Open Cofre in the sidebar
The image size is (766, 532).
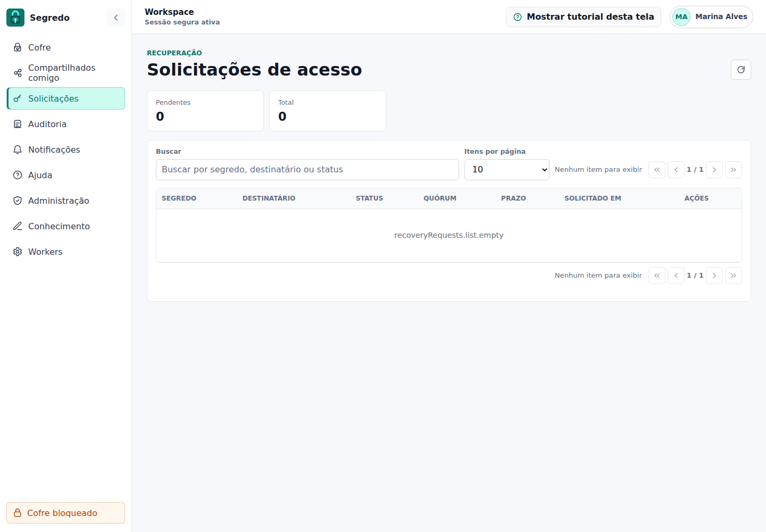pyautogui.click(x=66, y=47)
